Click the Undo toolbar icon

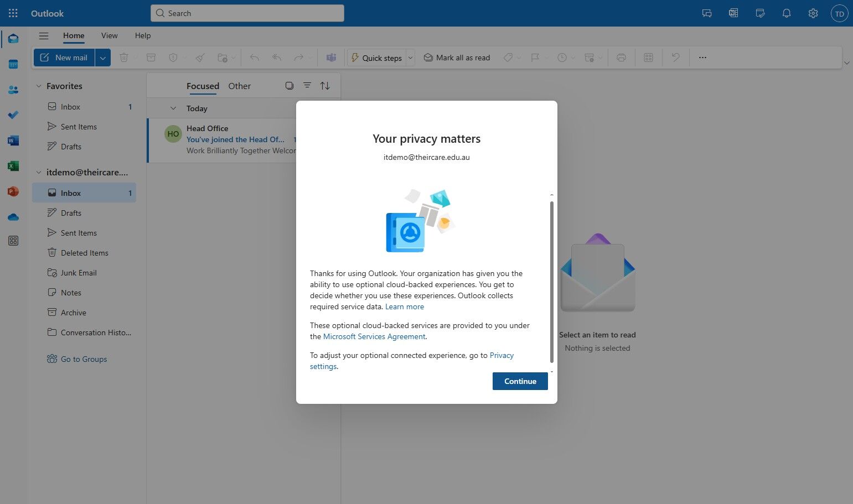tap(675, 58)
